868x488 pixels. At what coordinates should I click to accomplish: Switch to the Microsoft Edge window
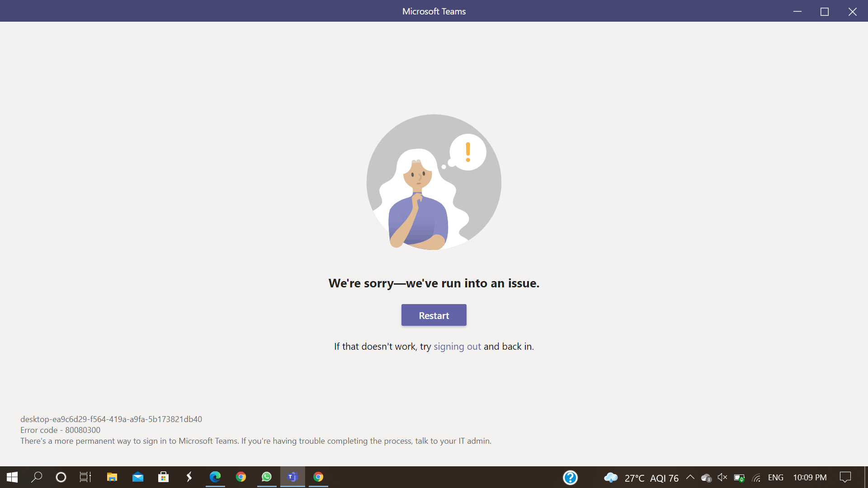click(215, 477)
